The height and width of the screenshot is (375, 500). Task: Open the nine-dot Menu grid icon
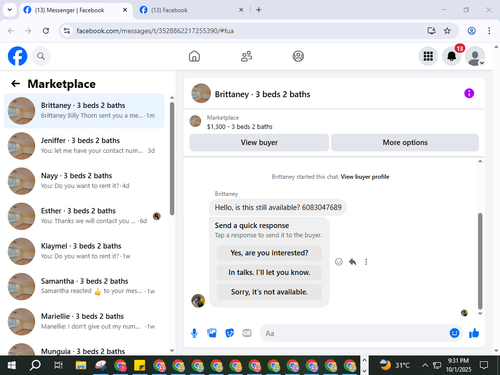tap(428, 56)
